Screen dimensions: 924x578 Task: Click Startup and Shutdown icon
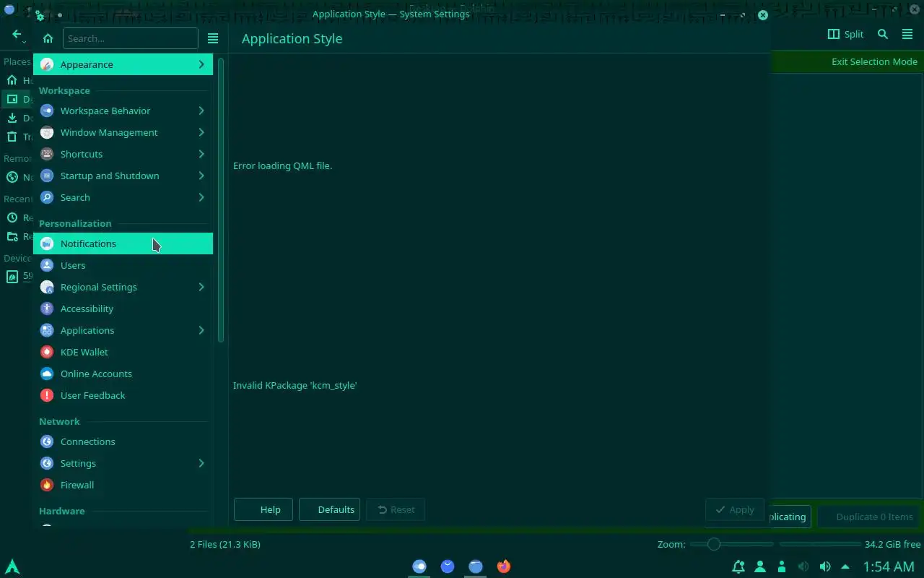click(x=47, y=176)
